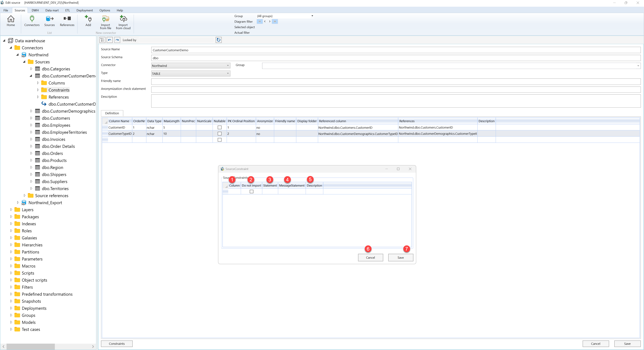This screenshot has height=350, width=644.
Task: Select the Predefined transformations folder
Action: pyautogui.click(x=47, y=294)
